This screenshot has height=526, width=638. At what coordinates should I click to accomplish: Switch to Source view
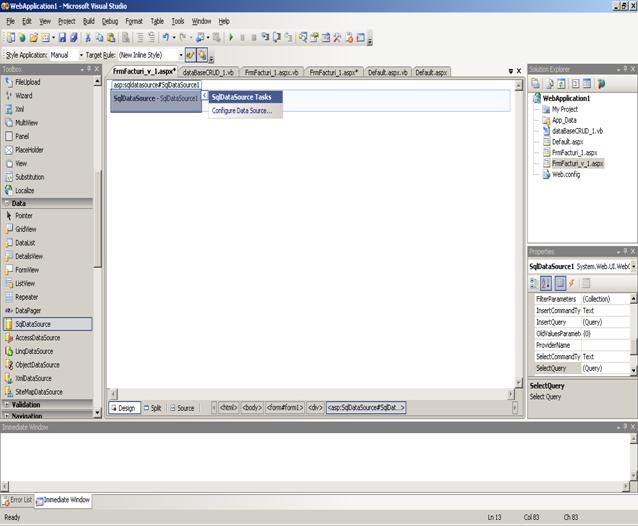(x=182, y=408)
